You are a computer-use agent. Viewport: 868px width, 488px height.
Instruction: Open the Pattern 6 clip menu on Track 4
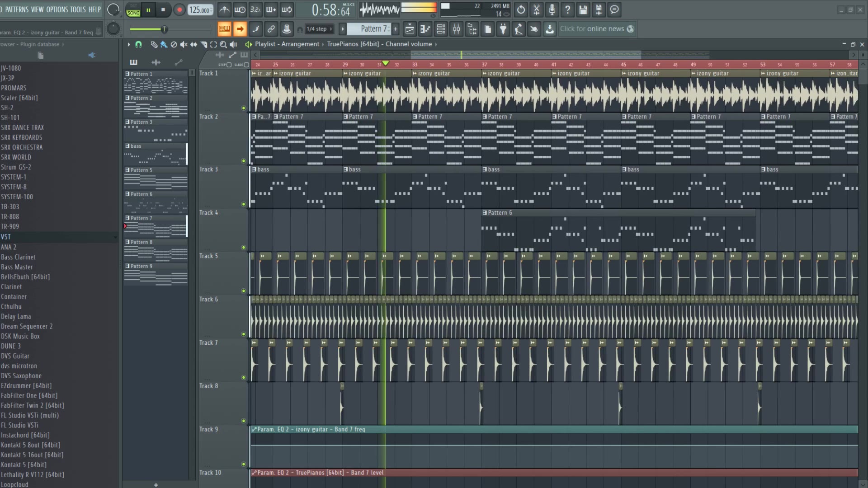[x=485, y=213]
